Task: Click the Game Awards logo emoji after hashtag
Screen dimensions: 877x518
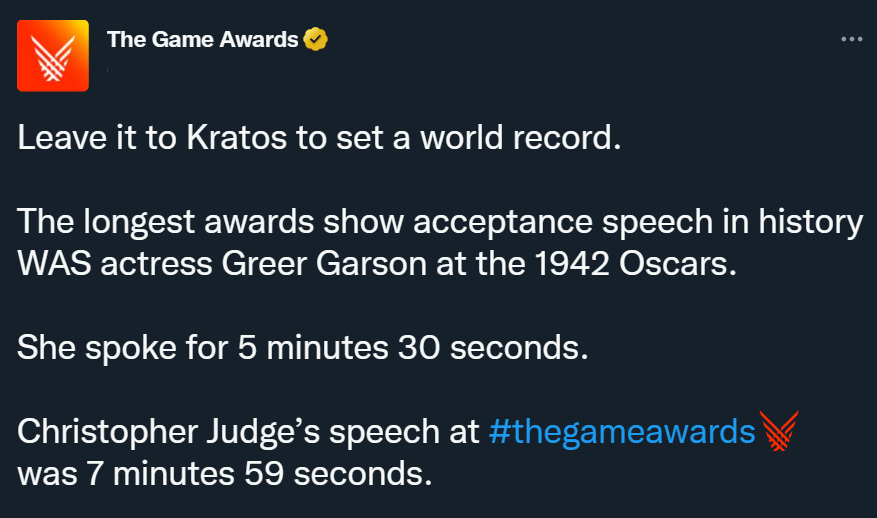Action: pos(779,431)
